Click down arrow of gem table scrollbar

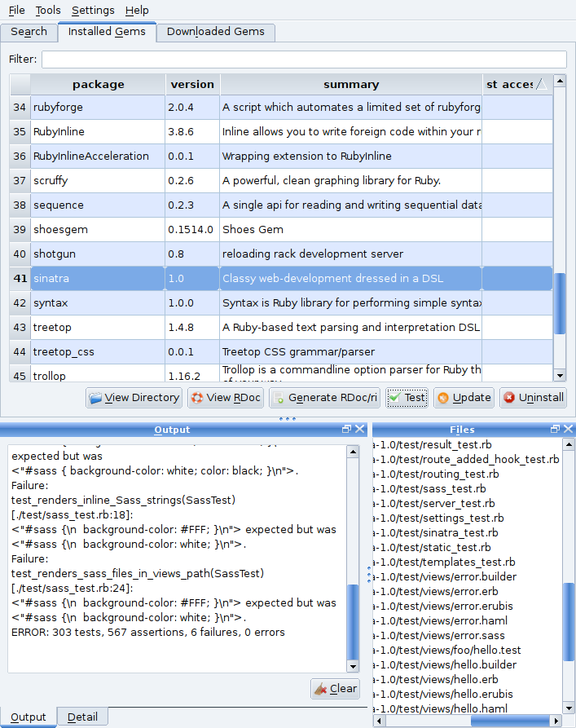tap(561, 376)
